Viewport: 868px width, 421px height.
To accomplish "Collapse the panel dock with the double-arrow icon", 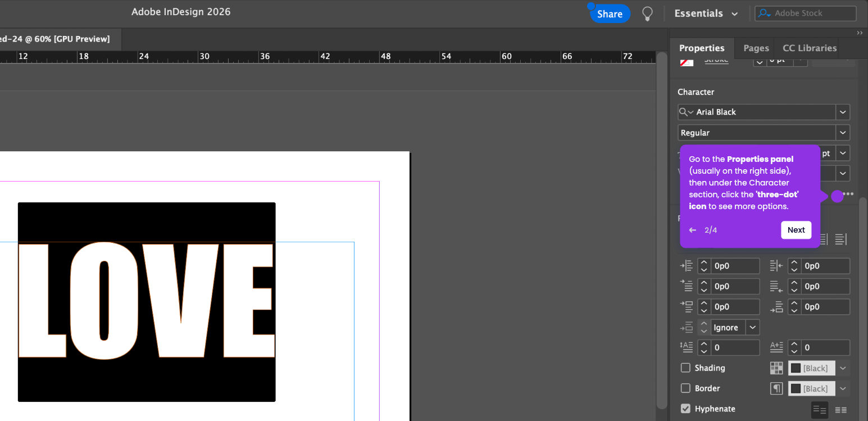I will pos(860,33).
